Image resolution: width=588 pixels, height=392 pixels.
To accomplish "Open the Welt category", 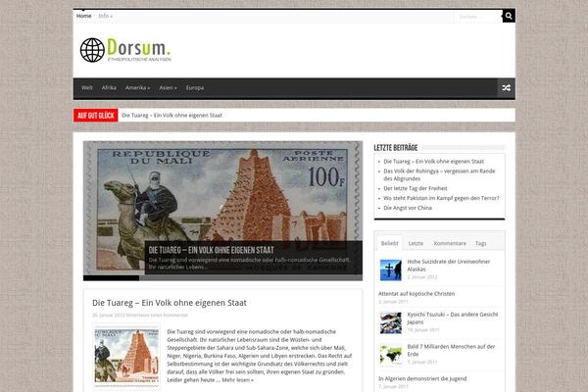I will tap(86, 88).
